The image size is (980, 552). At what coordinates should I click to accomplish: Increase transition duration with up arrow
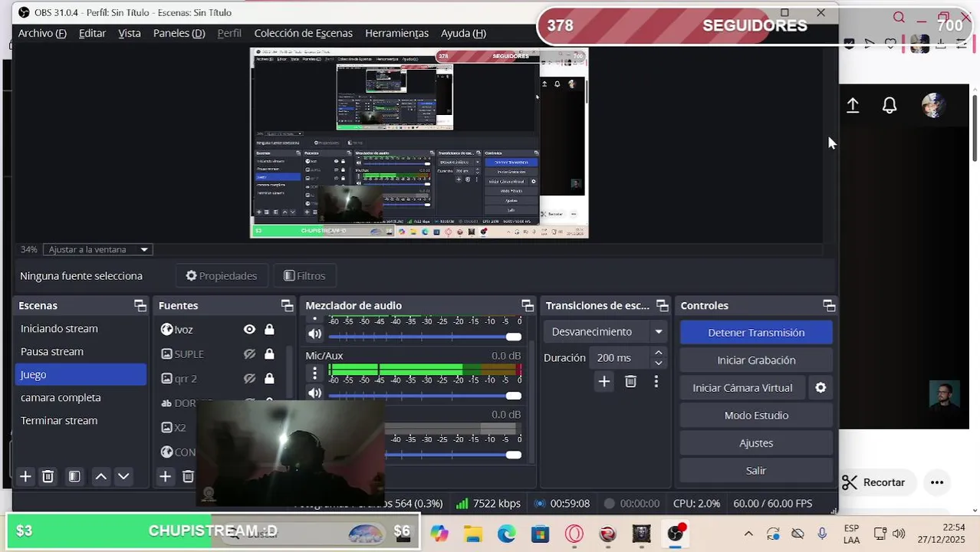[658, 353]
